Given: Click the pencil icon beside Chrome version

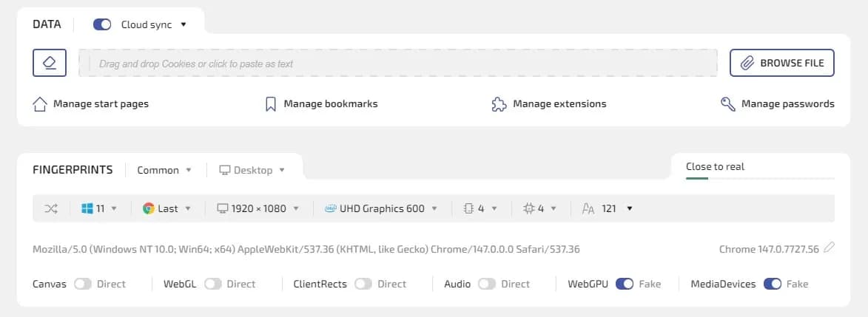Looking at the screenshot, I should (x=829, y=248).
